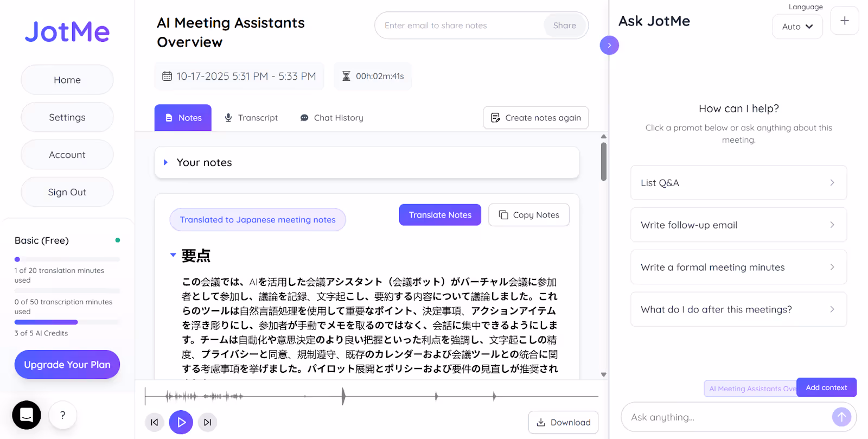Screen dimensions: 868x439
Task: Open the Language Auto dropdown
Action: [x=797, y=27]
